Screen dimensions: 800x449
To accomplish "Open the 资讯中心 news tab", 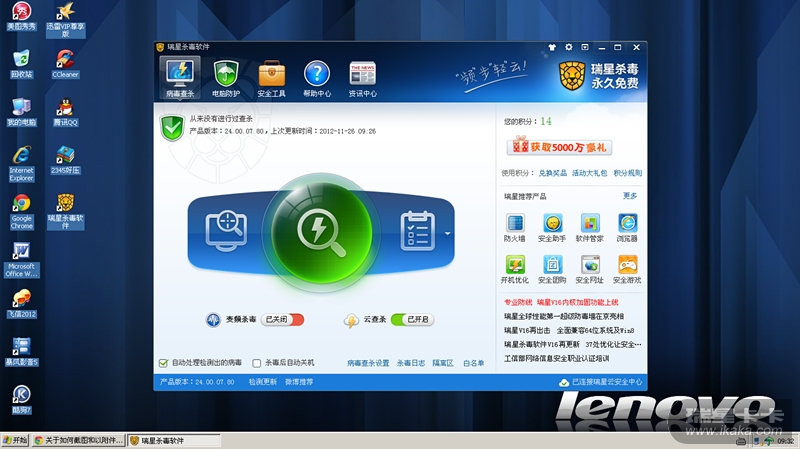I will coord(363,78).
